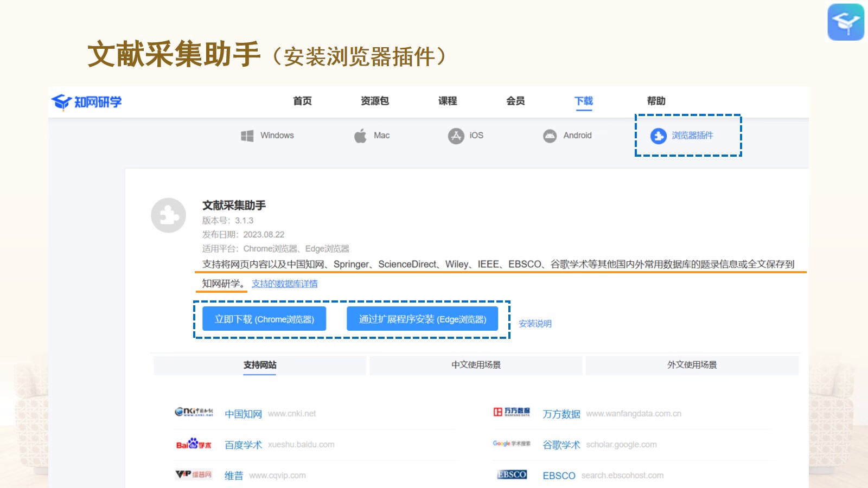Switch to the 中文使用场景 tab

[x=476, y=365]
